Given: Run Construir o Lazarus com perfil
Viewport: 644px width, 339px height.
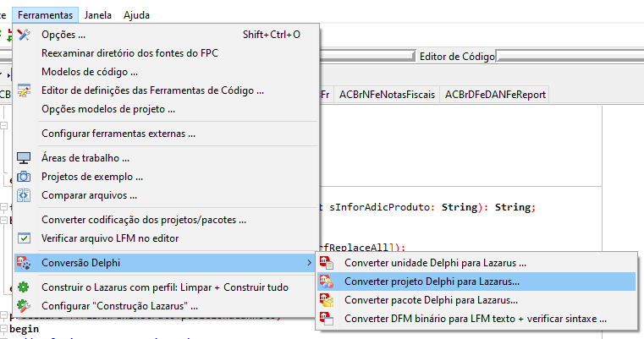Looking at the screenshot, I should (x=167, y=287).
